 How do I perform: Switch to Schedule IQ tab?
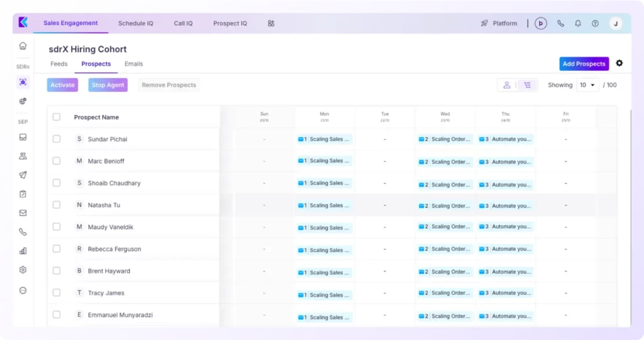point(136,23)
